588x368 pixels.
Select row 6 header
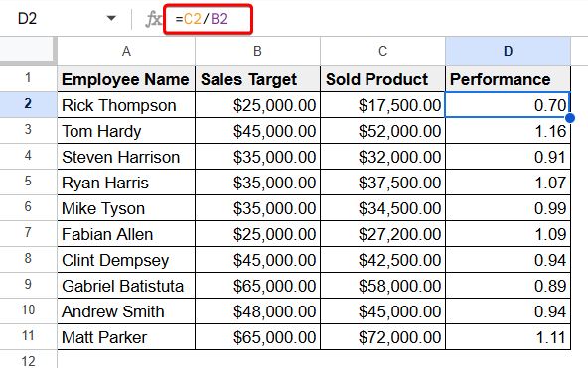click(28, 207)
